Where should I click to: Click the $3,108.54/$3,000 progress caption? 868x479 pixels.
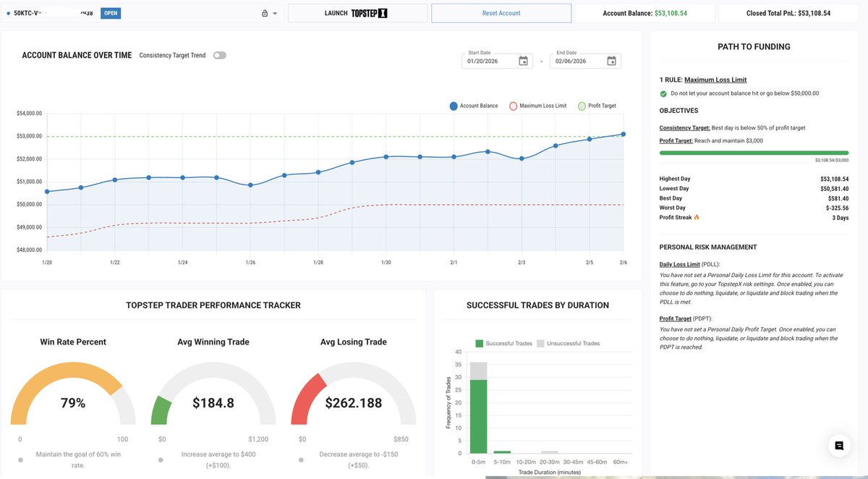point(832,160)
